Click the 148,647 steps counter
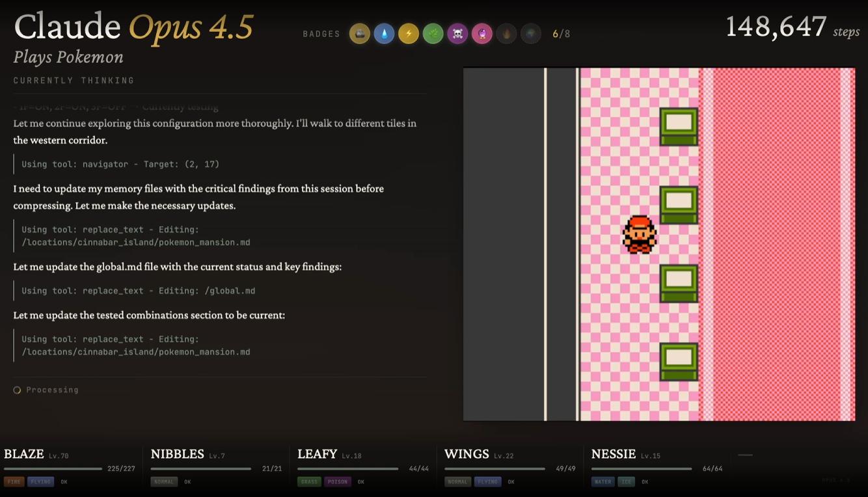This screenshot has width=868, height=497. [x=792, y=27]
